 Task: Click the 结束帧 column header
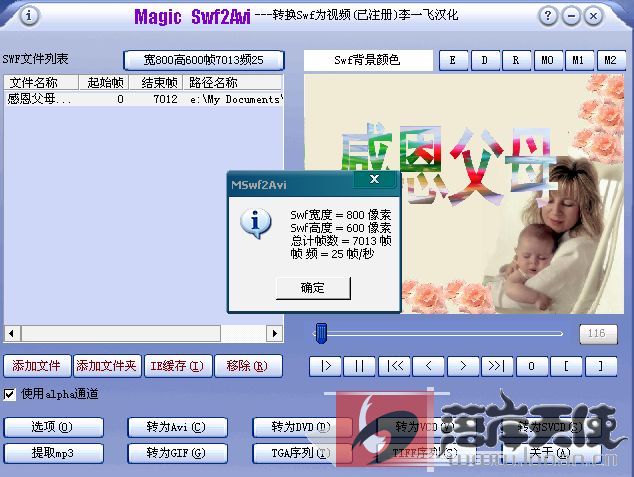[156, 83]
